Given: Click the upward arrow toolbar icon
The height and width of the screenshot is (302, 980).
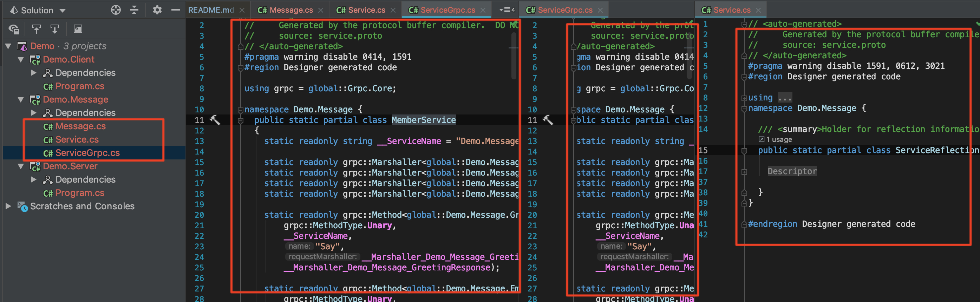Looking at the screenshot, I should (x=36, y=29).
